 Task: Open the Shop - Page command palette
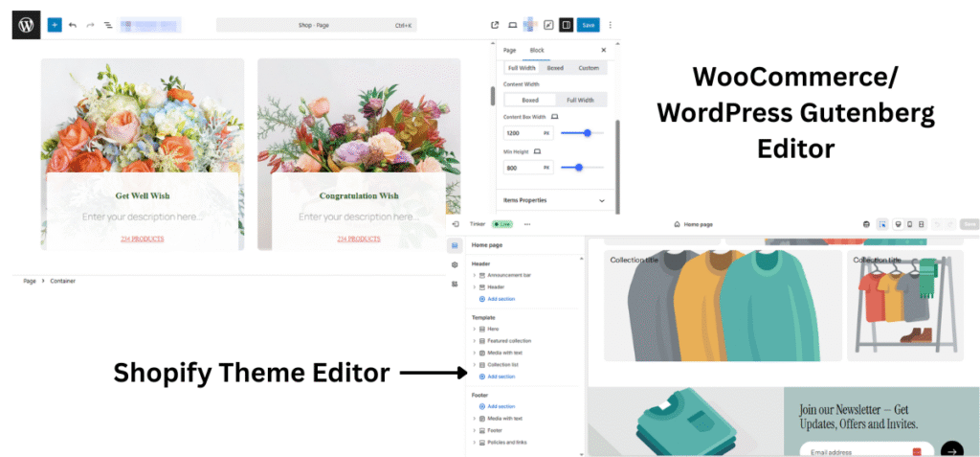click(x=316, y=25)
